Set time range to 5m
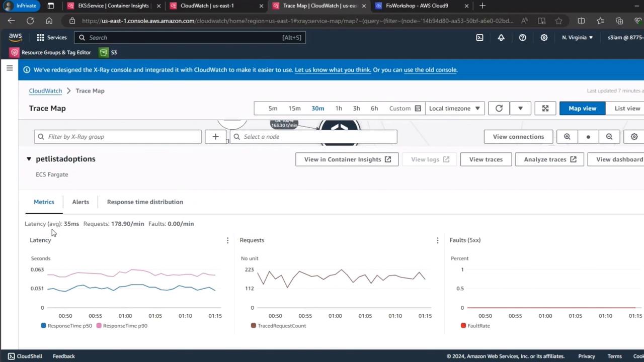 tap(273, 109)
